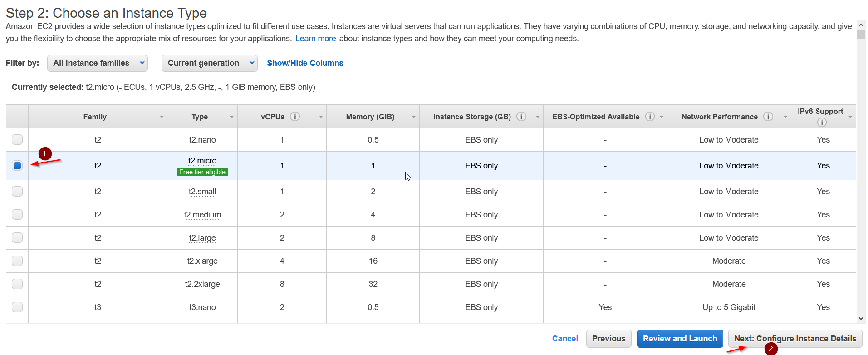868x355 pixels.
Task: Uncheck the selected t2.micro checkbox
Action: [17, 166]
